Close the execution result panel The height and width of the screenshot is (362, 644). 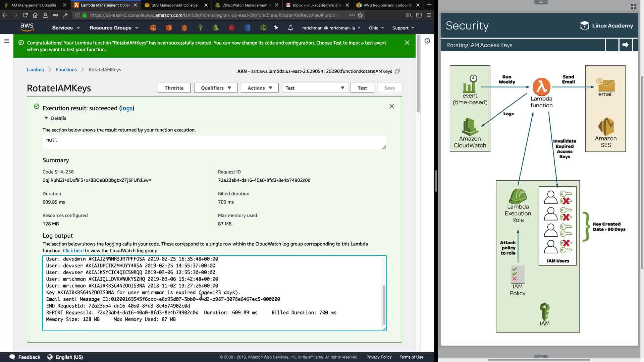[x=391, y=106]
